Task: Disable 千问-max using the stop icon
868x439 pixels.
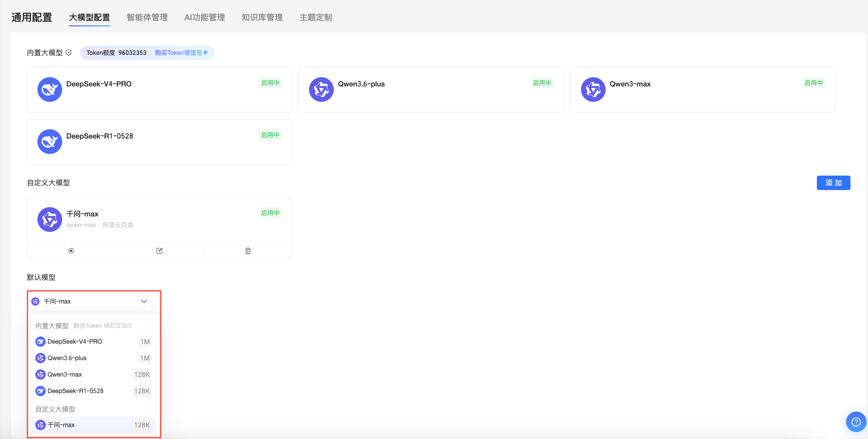Action: pyautogui.click(x=71, y=251)
